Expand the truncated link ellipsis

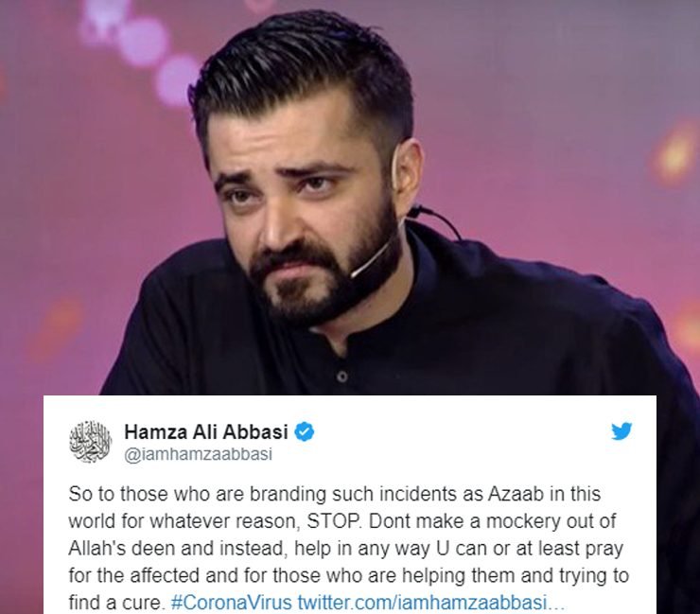556,605
